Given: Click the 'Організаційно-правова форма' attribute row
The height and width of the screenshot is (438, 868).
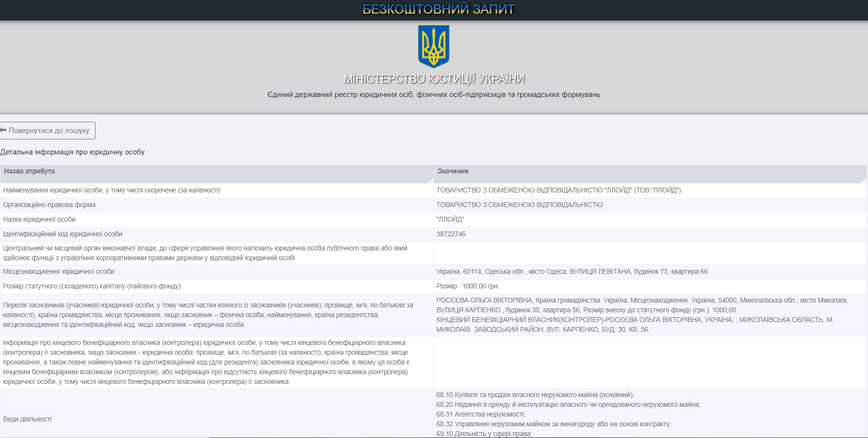Looking at the screenshot, I should (49, 205).
